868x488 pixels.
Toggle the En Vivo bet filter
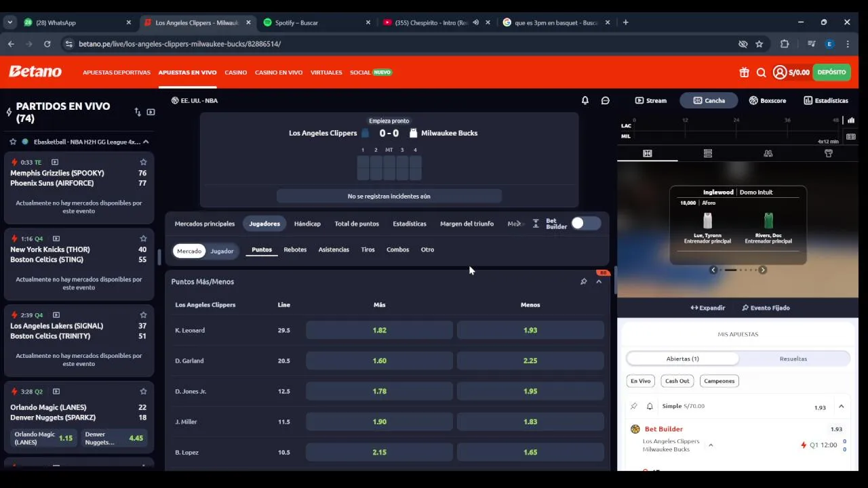click(640, 381)
